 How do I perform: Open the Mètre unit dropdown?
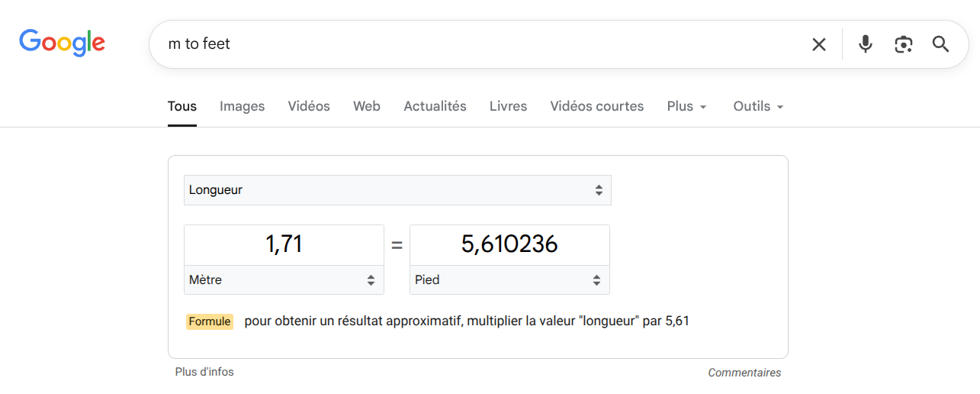pyautogui.click(x=284, y=280)
